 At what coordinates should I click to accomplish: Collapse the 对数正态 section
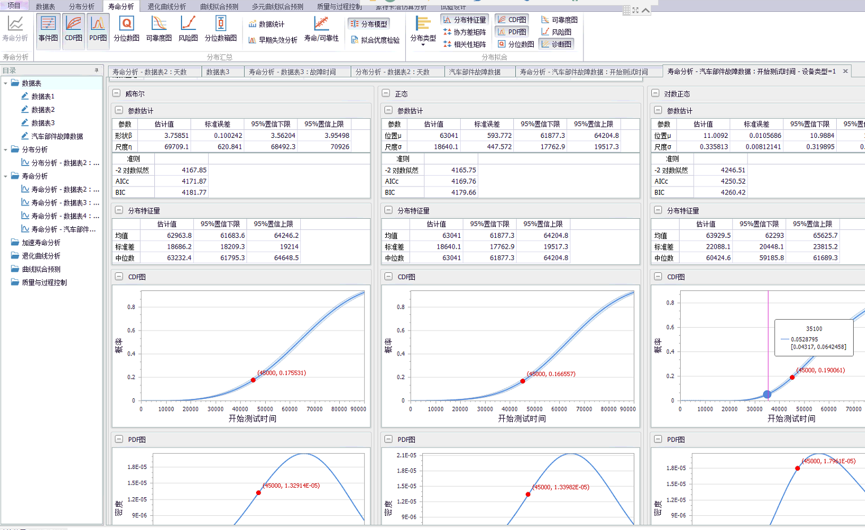coord(655,94)
